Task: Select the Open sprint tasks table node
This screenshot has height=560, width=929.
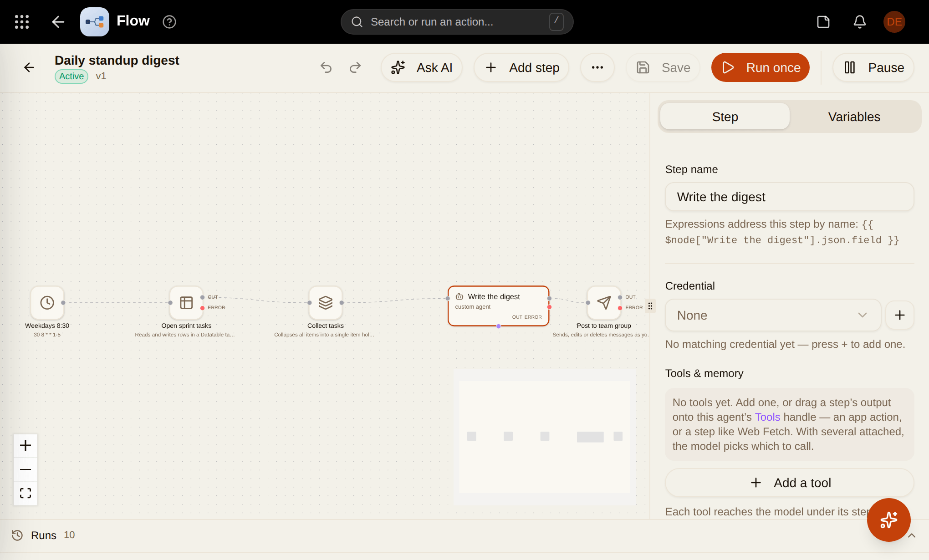Action: tap(186, 303)
